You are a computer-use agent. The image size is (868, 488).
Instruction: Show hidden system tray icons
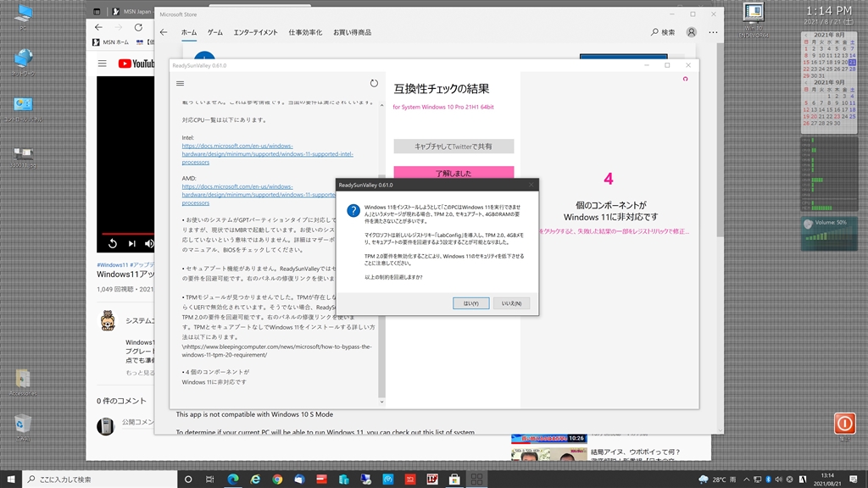(746, 480)
